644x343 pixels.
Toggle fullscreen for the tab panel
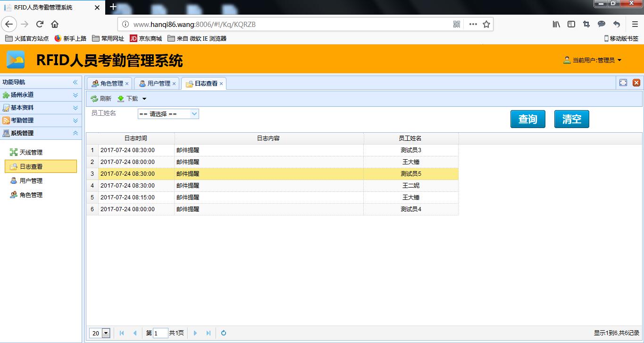click(x=623, y=83)
